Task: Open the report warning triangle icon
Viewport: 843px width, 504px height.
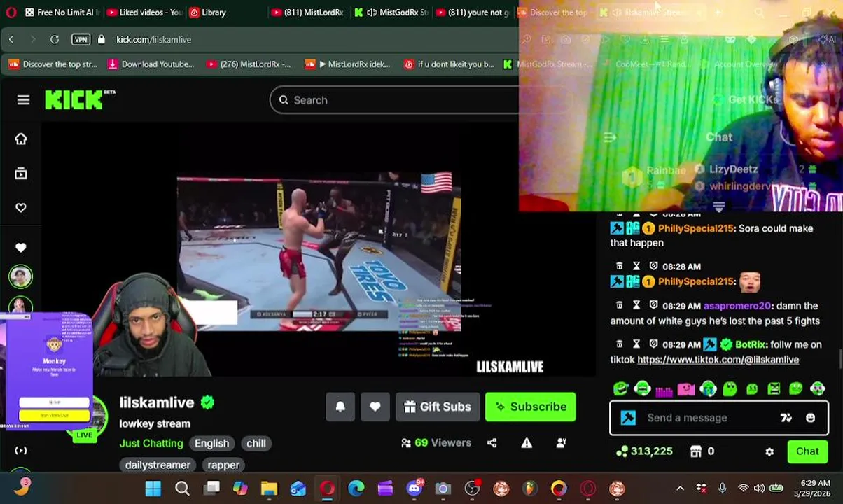Action: pos(527,442)
